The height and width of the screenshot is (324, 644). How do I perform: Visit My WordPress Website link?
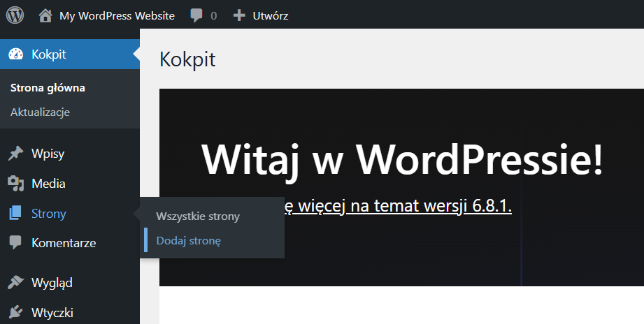click(117, 15)
